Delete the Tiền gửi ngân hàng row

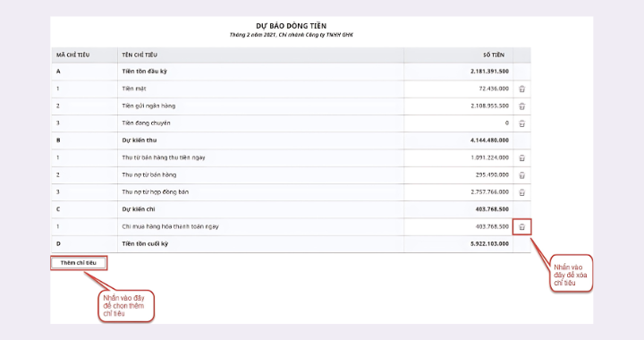(x=521, y=106)
